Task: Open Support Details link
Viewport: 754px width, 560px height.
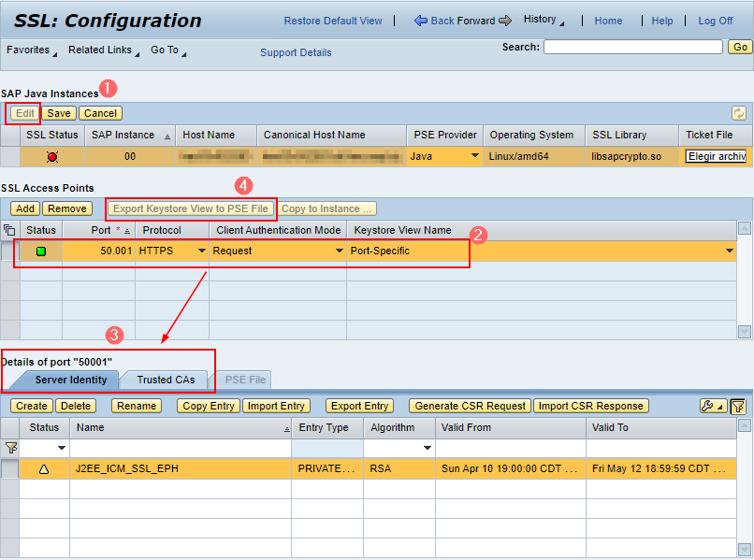Action: tap(296, 52)
